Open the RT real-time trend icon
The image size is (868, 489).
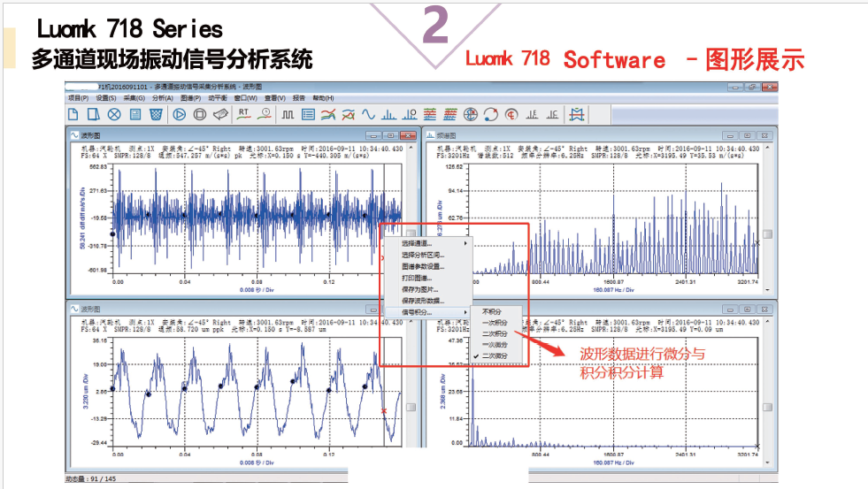(243, 114)
